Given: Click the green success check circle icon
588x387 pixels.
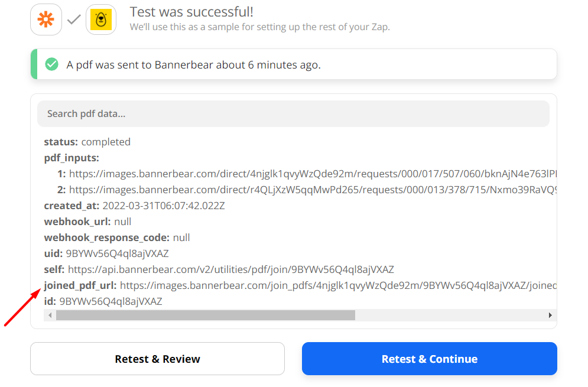Looking at the screenshot, I should tap(52, 64).
